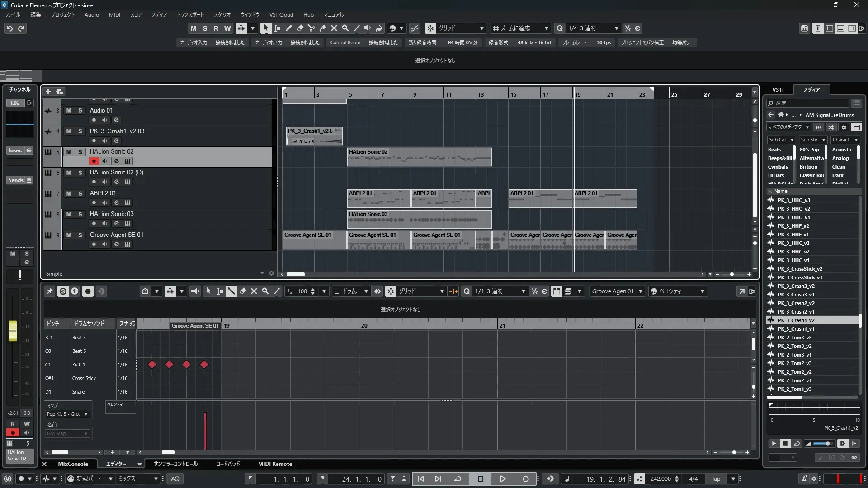The image size is (868, 488).
Task: Start playback with the Play button
Action: click(x=503, y=479)
